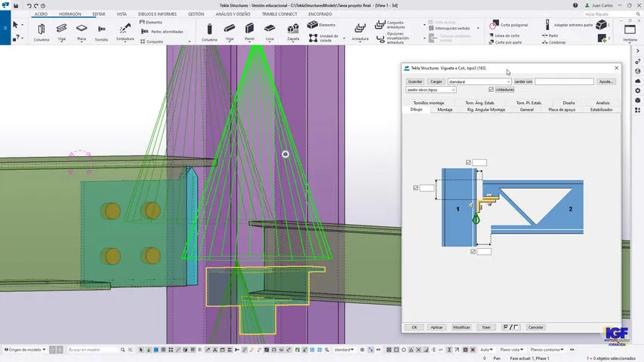Expand the Interrupción vertido dropdown arrow
Screen dimensions: 644x362
click(x=478, y=29)
